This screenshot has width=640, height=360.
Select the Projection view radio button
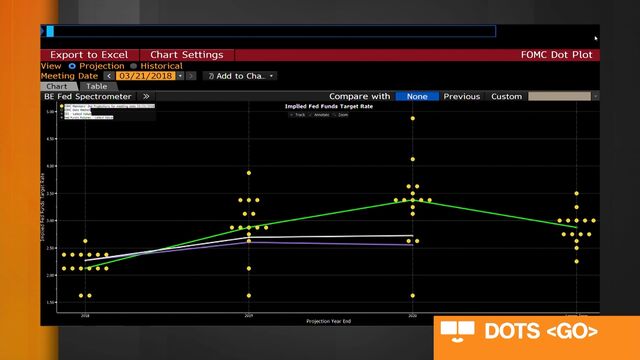[x=72, y=66]
